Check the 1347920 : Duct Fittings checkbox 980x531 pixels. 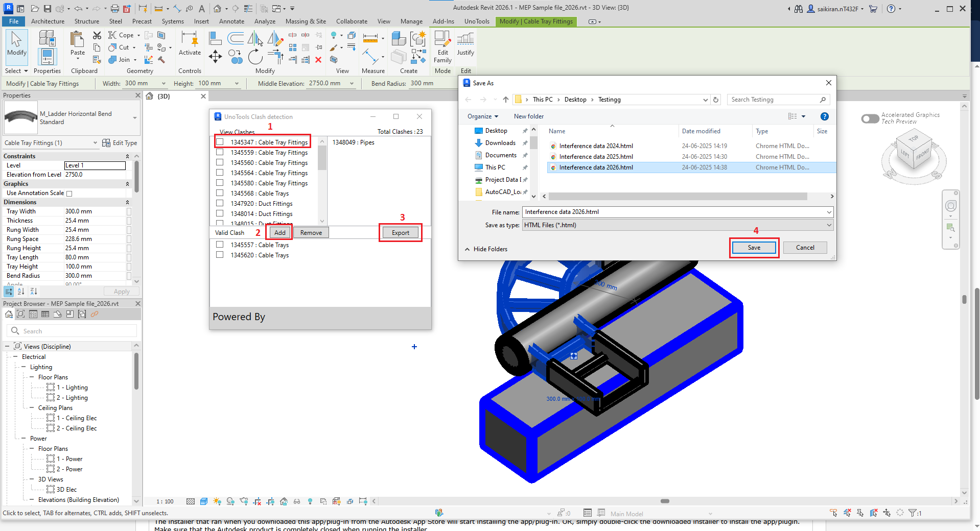coord(220,203)
